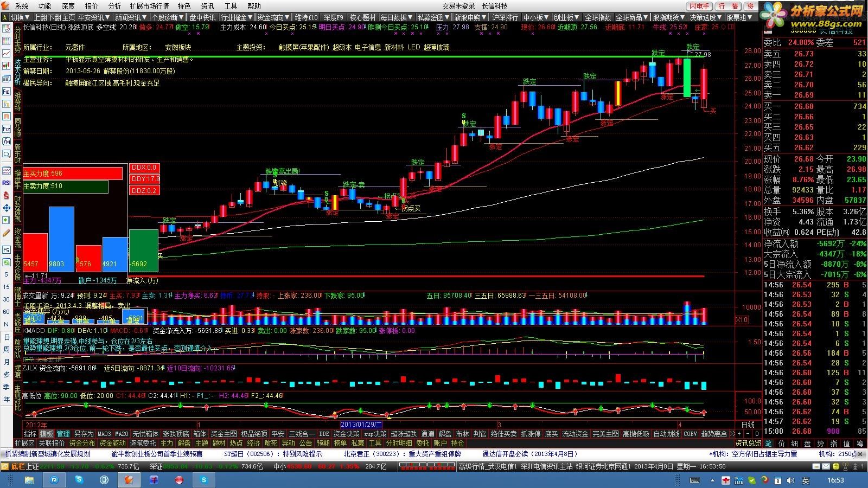Viewport: 868px width, 488px height.
Task: Click the 2013/01/29 date marker on timeline
Action: [x=362, y=424]
